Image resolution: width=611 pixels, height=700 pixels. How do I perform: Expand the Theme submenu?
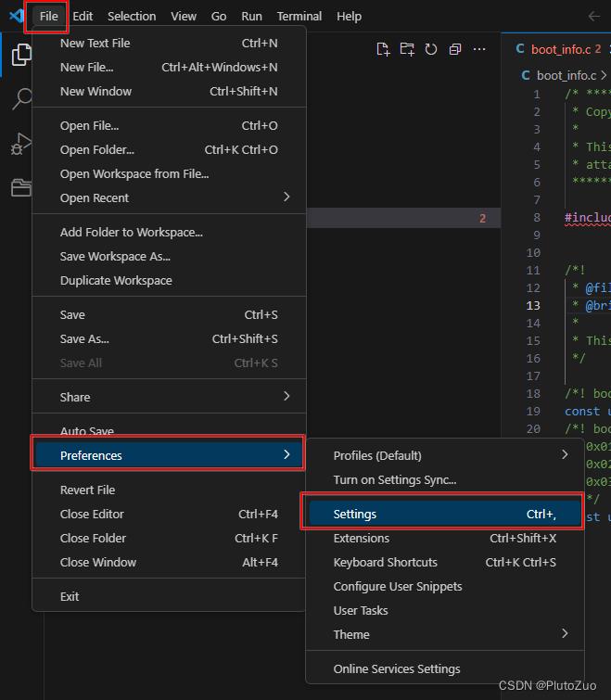pos(444,634)
